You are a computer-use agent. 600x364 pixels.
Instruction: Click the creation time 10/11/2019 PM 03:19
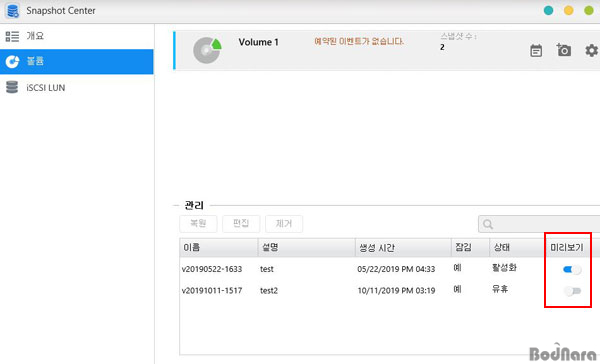pos(396,291)
